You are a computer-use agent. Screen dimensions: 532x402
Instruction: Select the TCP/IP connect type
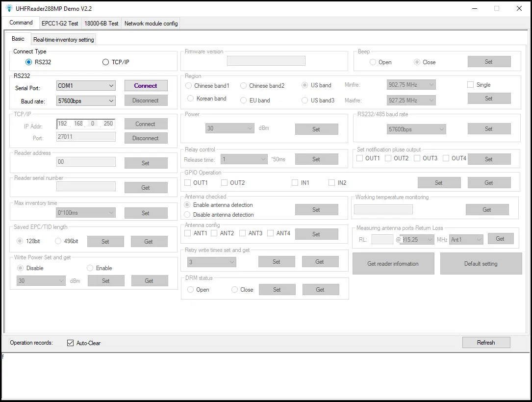[105, 62]
